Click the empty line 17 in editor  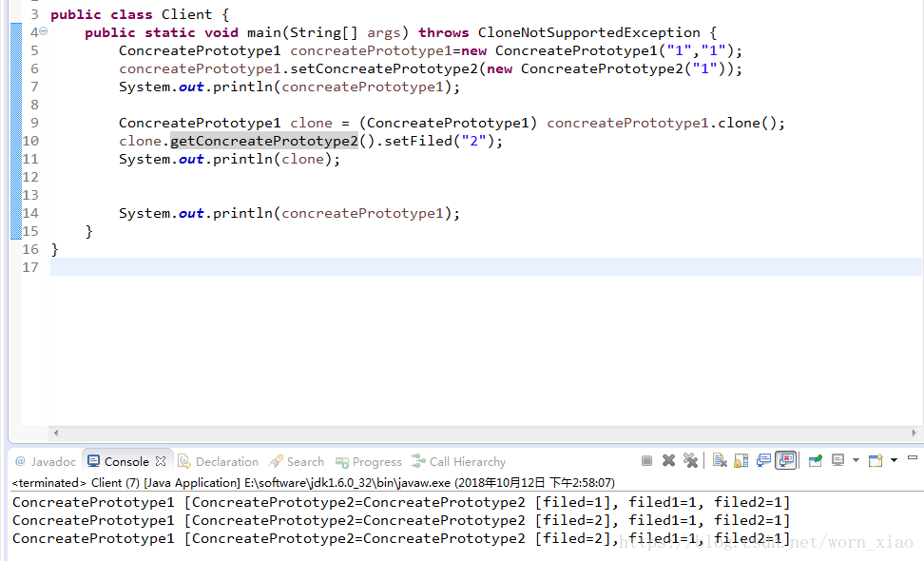coord(486,267)
